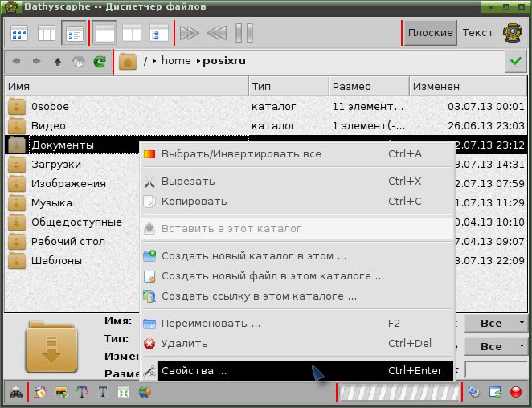This screenshot has height=408, width=532.
Task: Click the pause bars icon
Action: tap(244, 33)
